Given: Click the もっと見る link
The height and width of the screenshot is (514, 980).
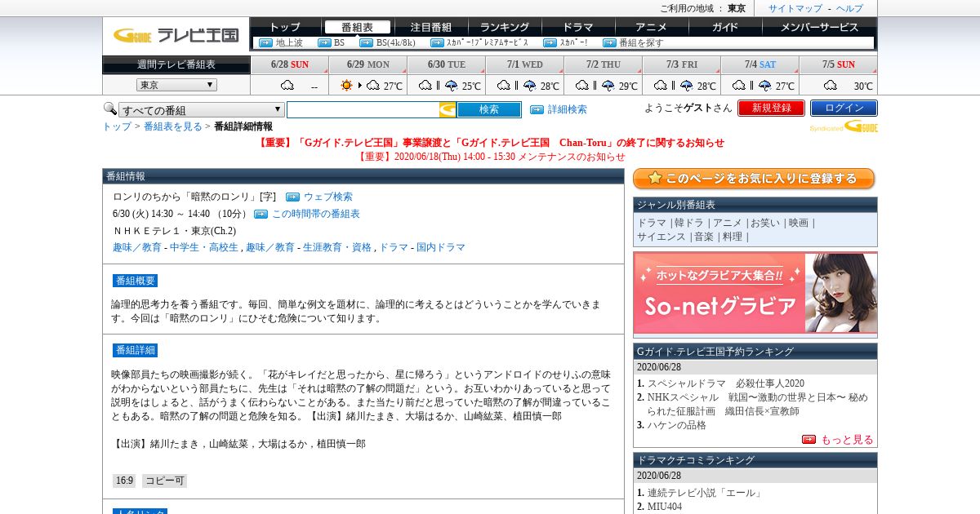Looking at the screenshot, I should (x=847, y=439).
